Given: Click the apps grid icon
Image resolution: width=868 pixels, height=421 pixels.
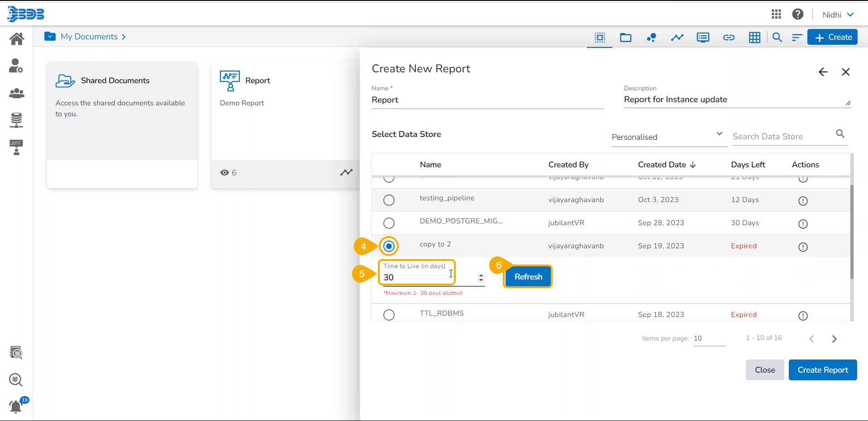Looking at the screenshot, I should pyautogui.click(x=776, y=14).
